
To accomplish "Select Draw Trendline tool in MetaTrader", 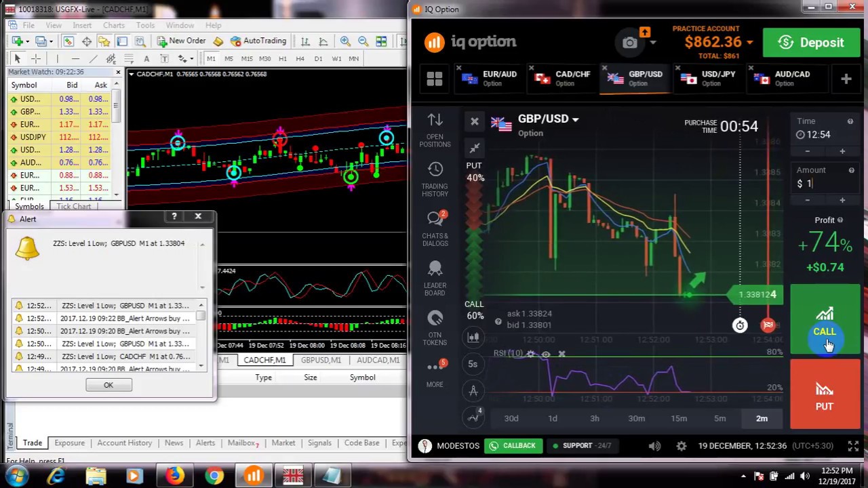I will [94, 58].
